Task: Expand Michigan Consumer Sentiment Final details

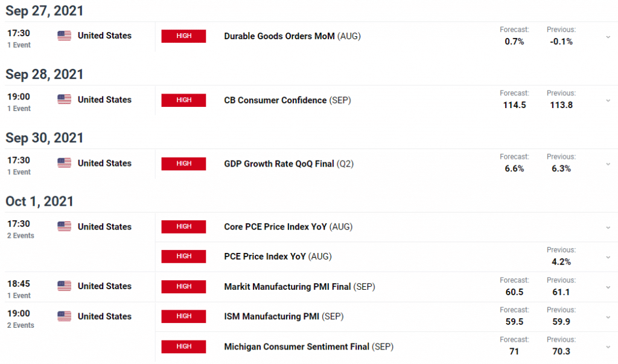Action: [x=608, y=347]
